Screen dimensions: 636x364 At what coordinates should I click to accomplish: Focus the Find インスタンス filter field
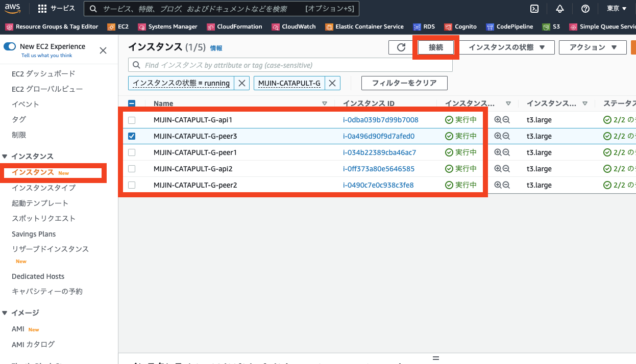coord(290,65)
